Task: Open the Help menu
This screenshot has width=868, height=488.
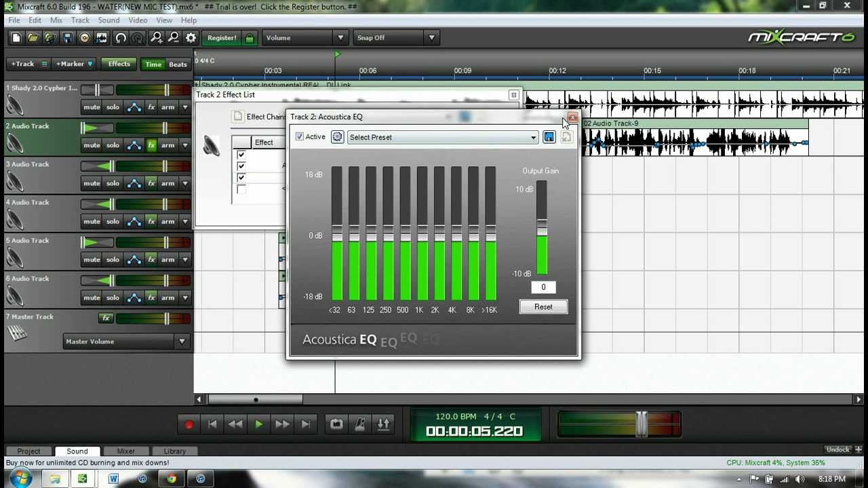Action: (x=189, y=20)
